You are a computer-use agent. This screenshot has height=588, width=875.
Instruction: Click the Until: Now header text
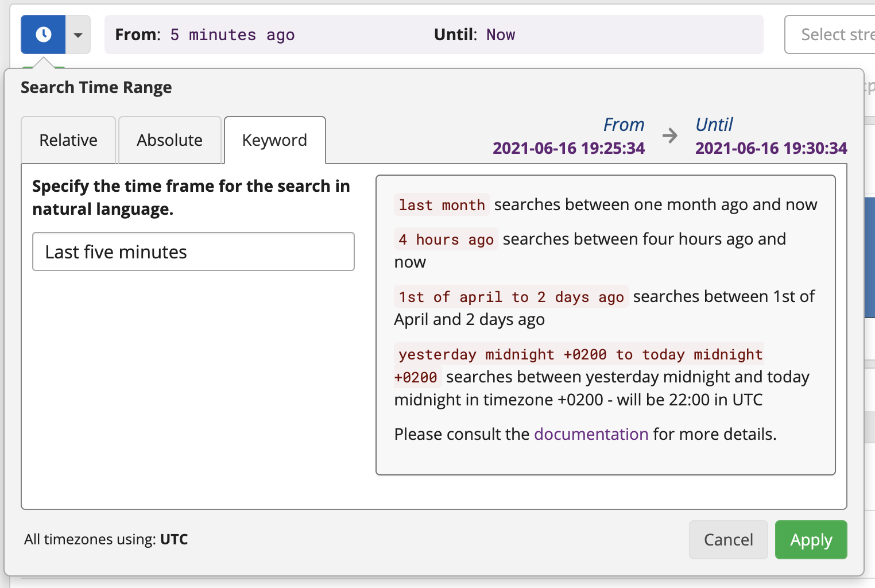pyautogui.click(x=475, y=34)
